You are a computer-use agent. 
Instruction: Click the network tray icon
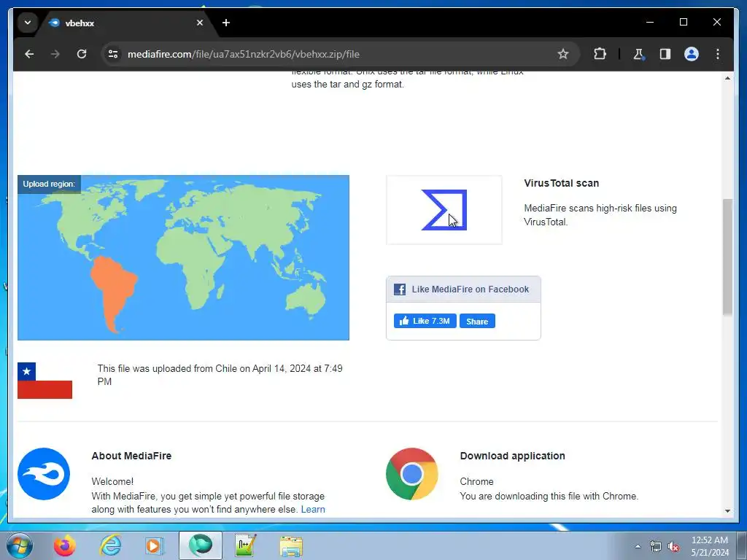pos(656,547)
